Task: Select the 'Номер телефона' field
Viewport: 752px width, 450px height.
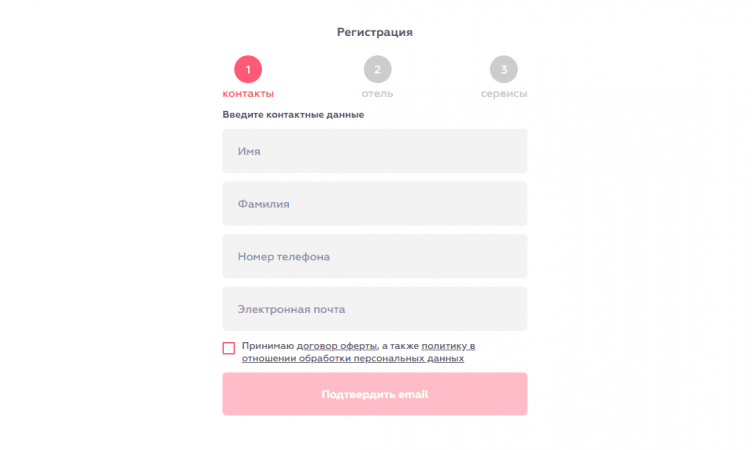Action: tap(374, 257)
